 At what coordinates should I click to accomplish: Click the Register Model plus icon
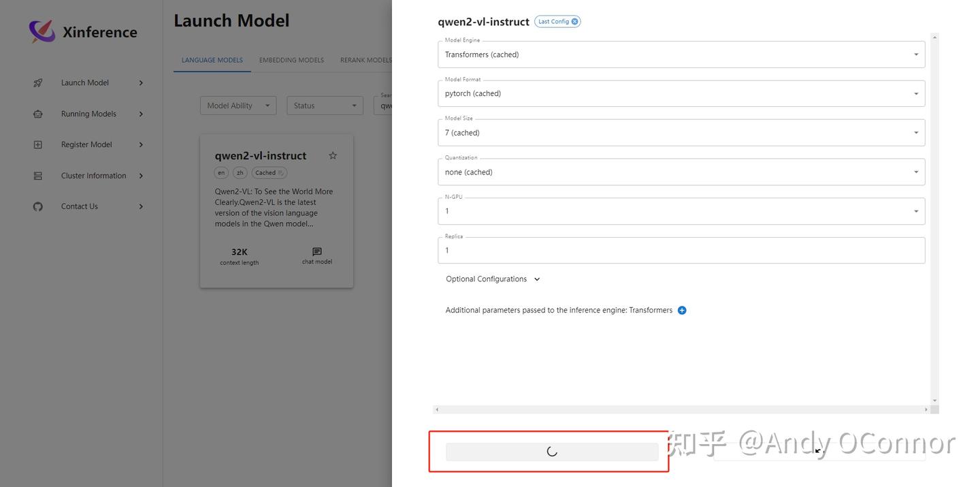click(38, 144)
